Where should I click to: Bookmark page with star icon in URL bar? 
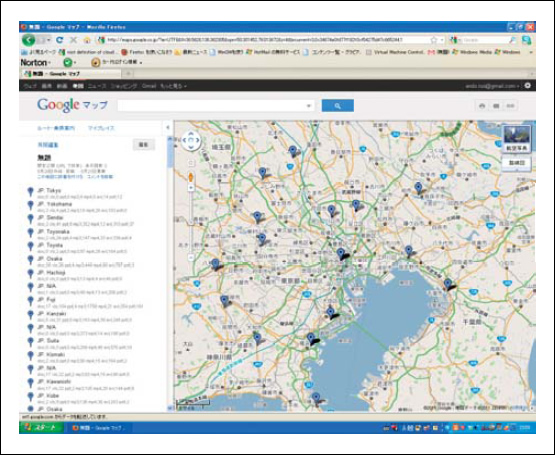click(434, 40)
